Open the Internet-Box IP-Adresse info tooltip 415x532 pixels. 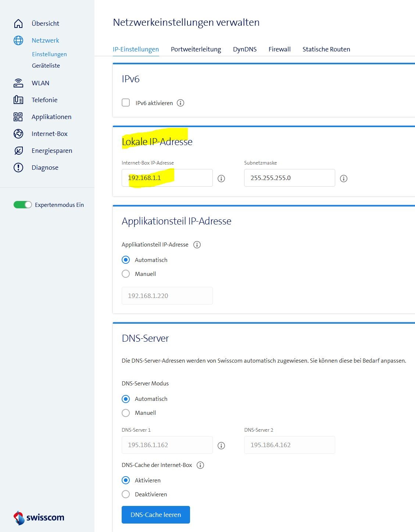coord(221,178)
